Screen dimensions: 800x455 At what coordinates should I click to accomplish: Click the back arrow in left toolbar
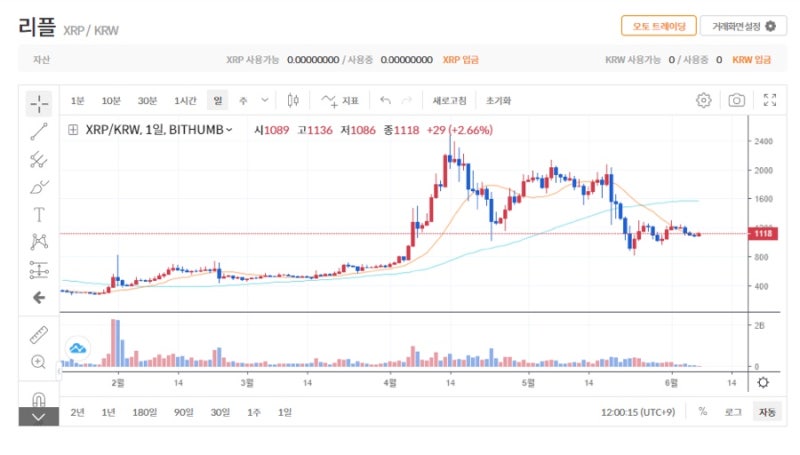point(39,297)
